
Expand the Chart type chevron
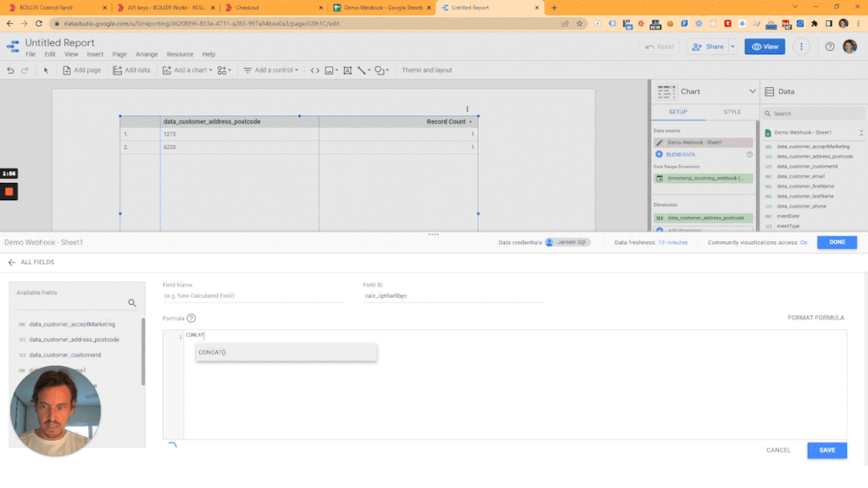click(x=752, y=91)
